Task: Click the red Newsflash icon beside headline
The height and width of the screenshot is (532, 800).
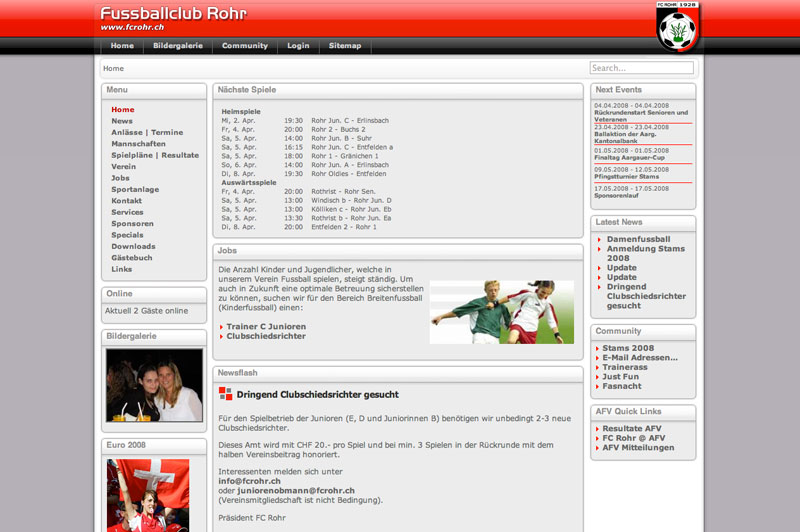Action: (225, 394)
